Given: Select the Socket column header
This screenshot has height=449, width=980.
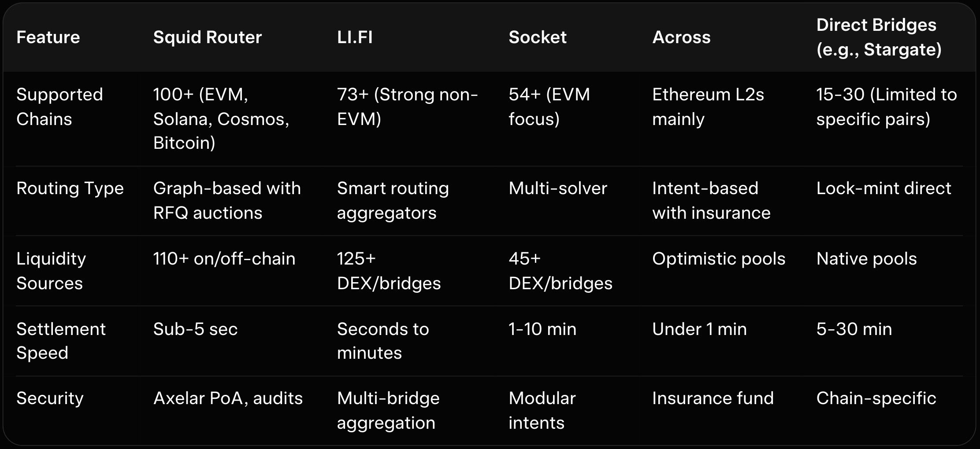Looking at the screenshot, I should (x=537, y=37).
